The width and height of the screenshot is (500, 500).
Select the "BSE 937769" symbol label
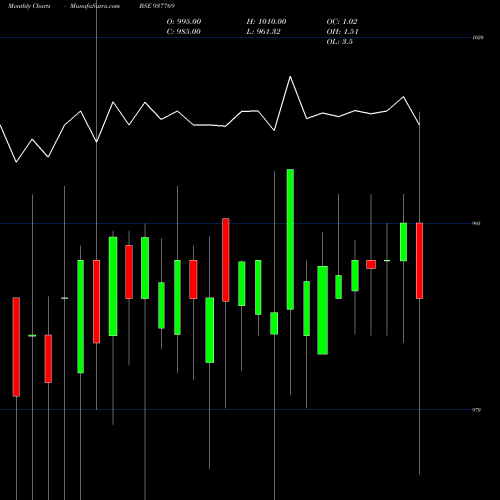tap(157, 6)
